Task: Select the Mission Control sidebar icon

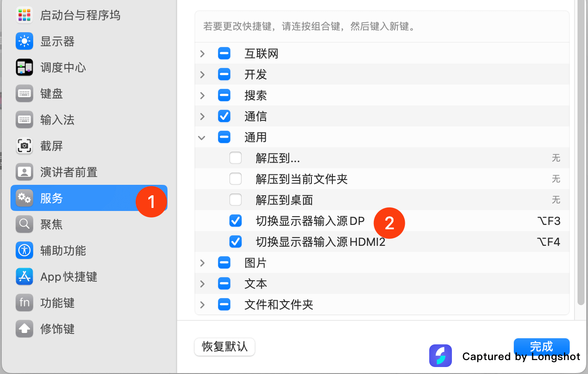Action: (24, 68)
